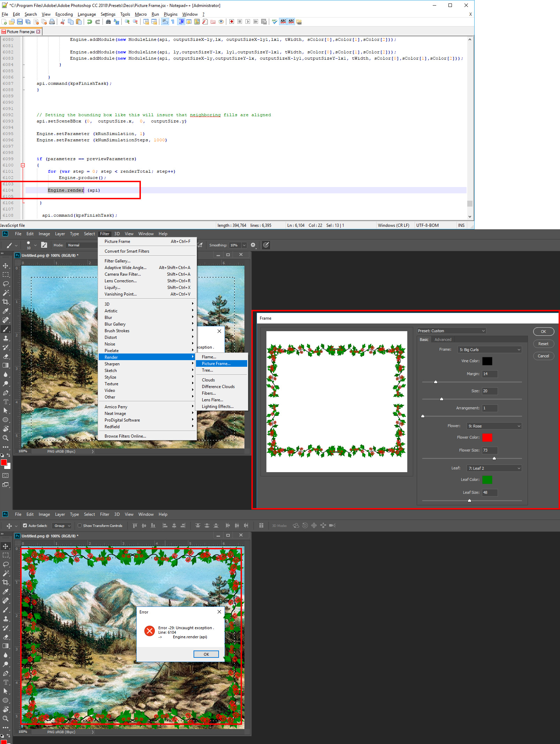Open the Preset dropdown in Frame dialog
Image resolution: width=560 pixels, height=744 pixels.
coord(452,330)
